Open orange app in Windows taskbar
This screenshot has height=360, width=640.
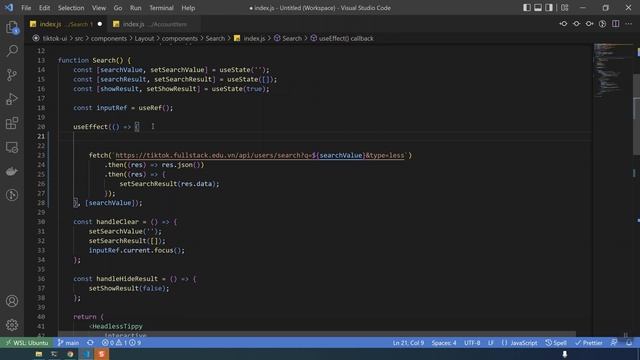click(102, 354)
